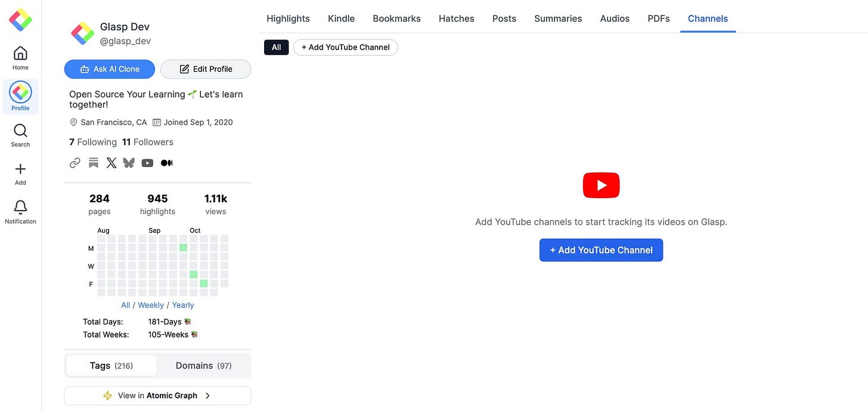The image size is (868, 411).
Task: Click the Glasp logo in the sidebar
Action: coord(20,20)
